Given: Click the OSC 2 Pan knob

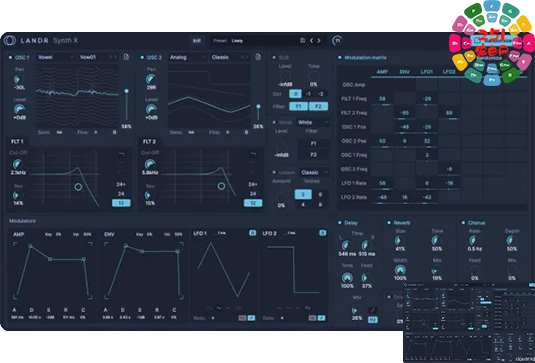Looking at the screenshot, I should pos(151,79).
